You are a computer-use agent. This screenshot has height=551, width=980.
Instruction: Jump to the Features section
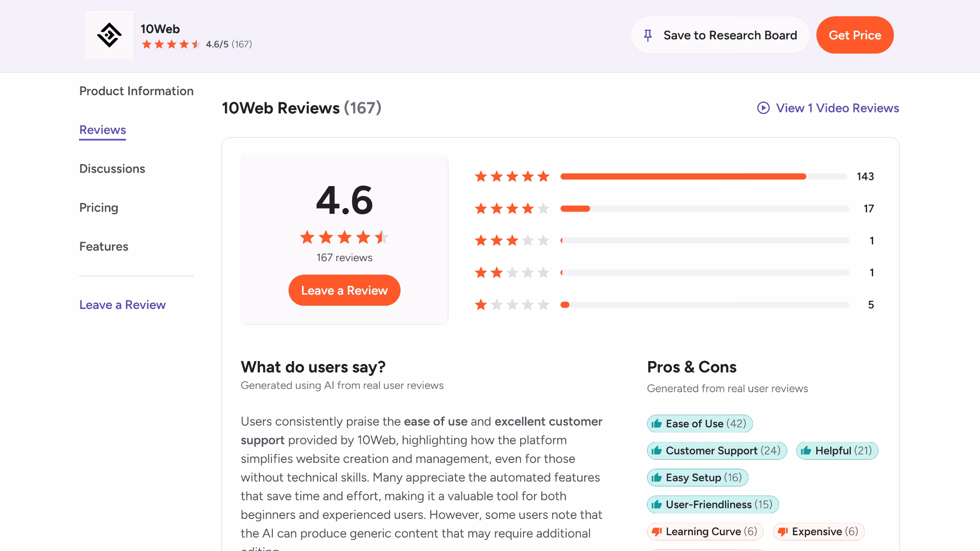click(x=104, y=246)
